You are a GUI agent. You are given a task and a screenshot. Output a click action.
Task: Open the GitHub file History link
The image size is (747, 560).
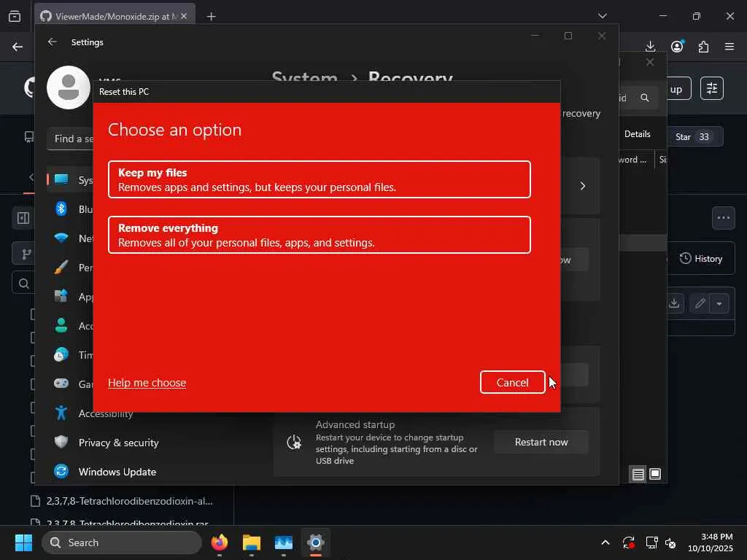click(701, 259)
